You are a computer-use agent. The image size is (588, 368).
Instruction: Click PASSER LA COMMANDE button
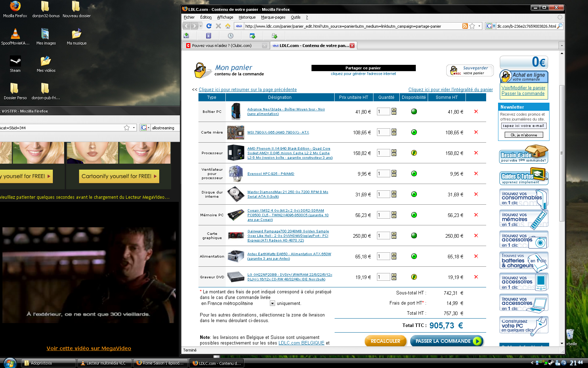pyautogui.click(x=446, y=341)
